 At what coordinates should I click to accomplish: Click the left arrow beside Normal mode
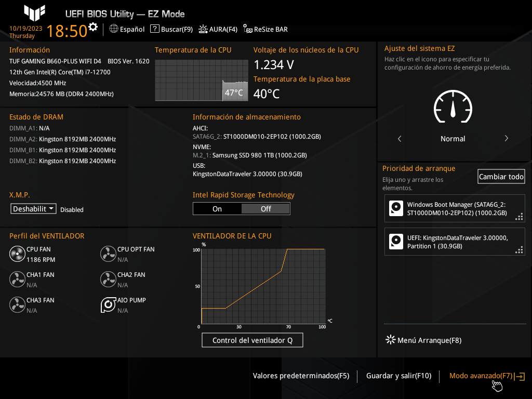[400, 139]
